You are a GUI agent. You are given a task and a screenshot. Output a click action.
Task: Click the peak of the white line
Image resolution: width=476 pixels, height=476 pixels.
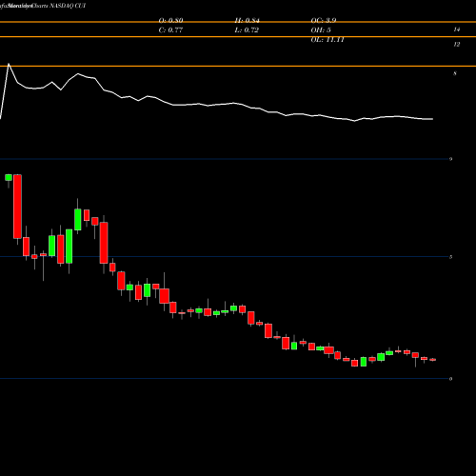[x=9, y=65]
